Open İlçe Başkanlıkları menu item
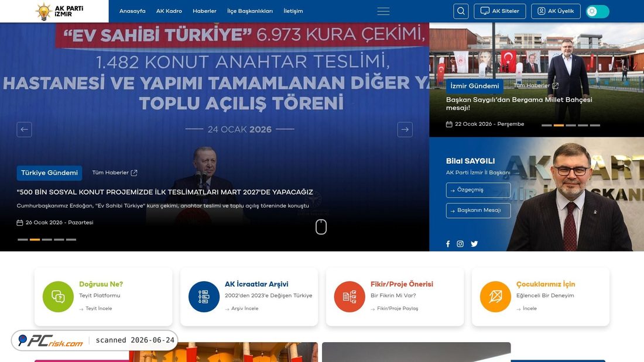The image size is (644, 362). (250, 11)
